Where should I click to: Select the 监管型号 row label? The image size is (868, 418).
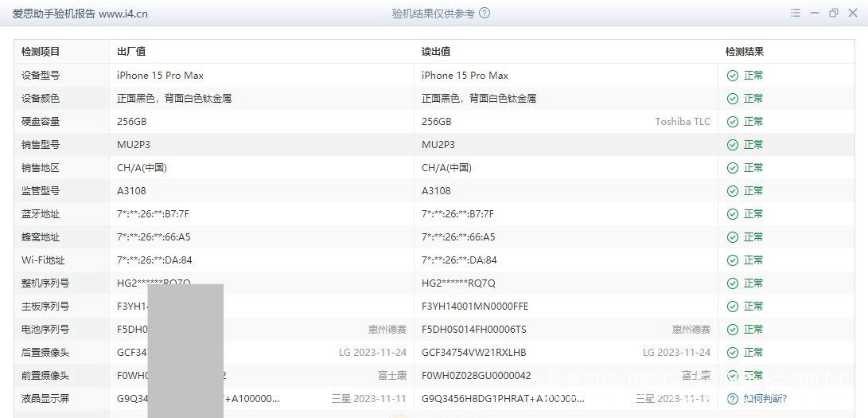41,191
